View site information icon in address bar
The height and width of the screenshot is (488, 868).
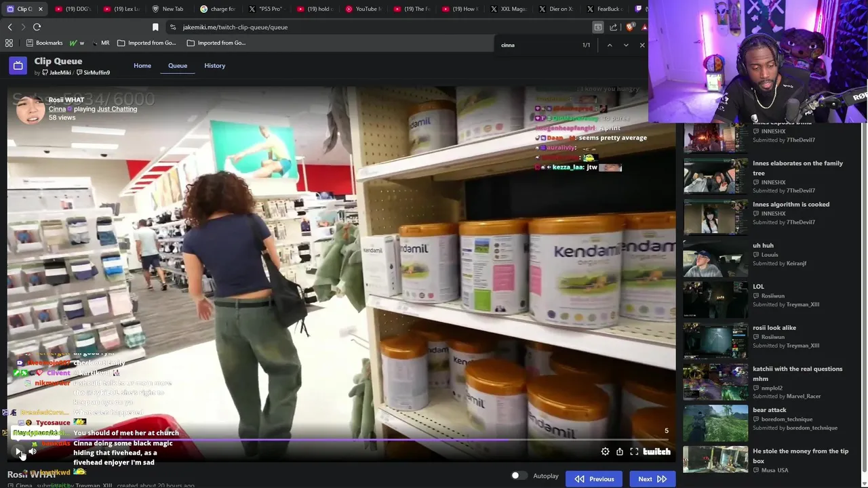tap(173, 27)
